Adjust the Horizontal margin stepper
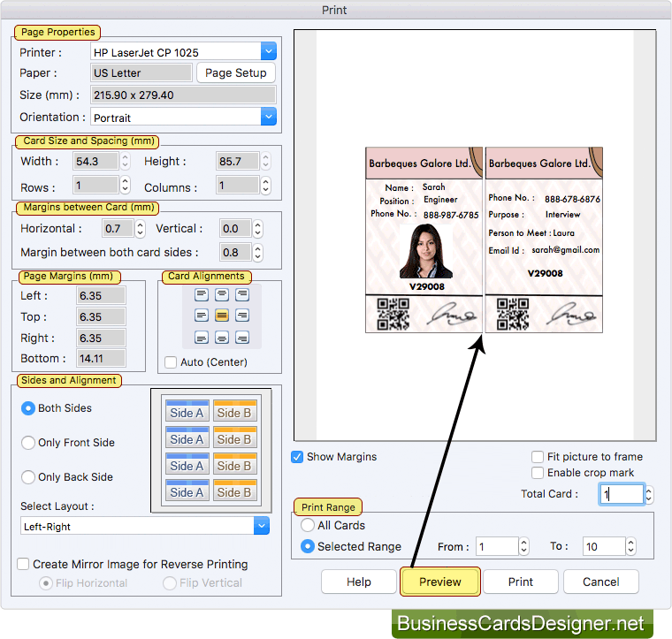Viewport: 672px width, 639px height. [x=140, y=229]
